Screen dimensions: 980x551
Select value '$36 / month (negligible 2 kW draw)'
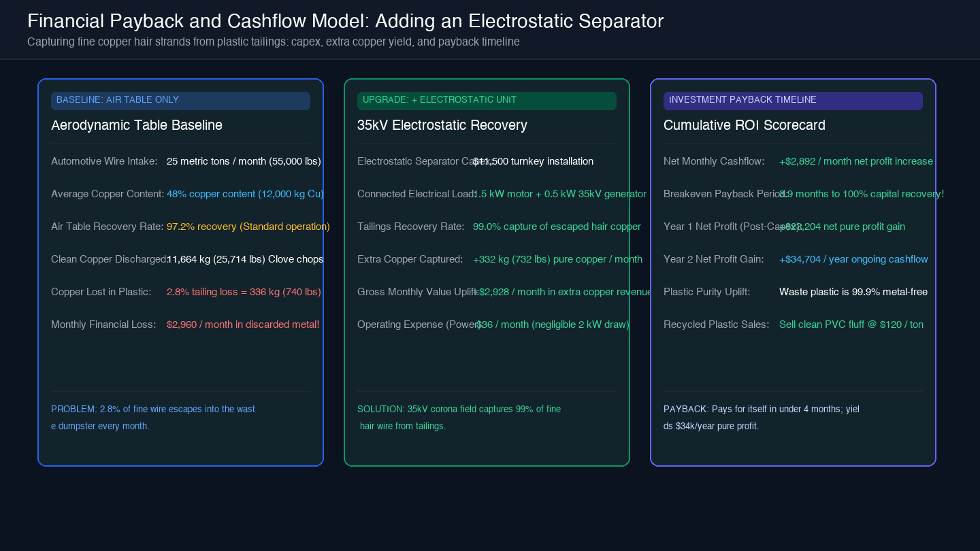(552, 324)
